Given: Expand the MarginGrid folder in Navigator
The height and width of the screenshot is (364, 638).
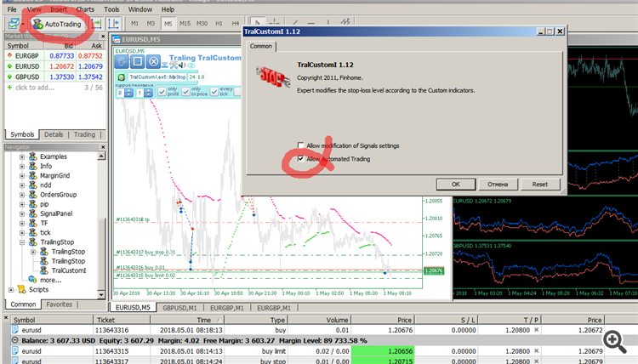Looking at the screenshot, I should [x=22, y=176].
